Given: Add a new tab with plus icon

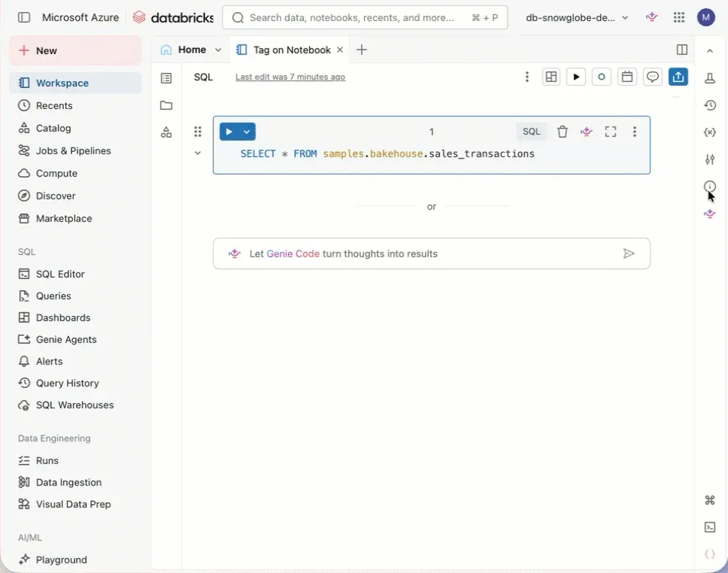Looking at the screenshot, I should click(x=362, y=50).
